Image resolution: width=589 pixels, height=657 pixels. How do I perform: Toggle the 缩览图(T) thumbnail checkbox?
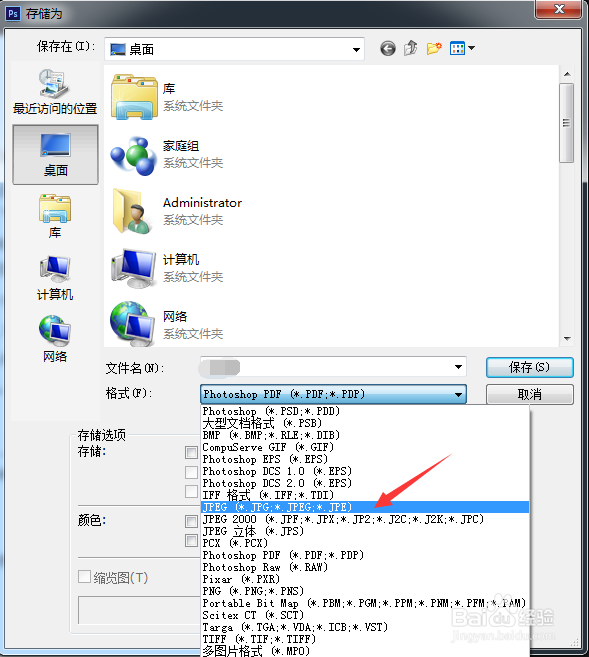pos(84,577)
